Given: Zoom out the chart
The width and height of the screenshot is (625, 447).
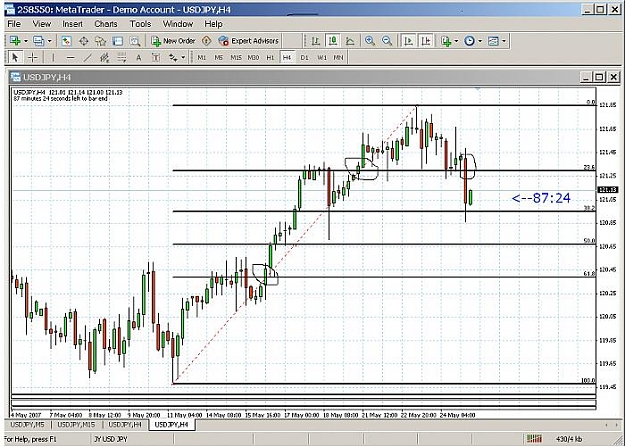Looking at the screenshot, I should coord(387,41).
